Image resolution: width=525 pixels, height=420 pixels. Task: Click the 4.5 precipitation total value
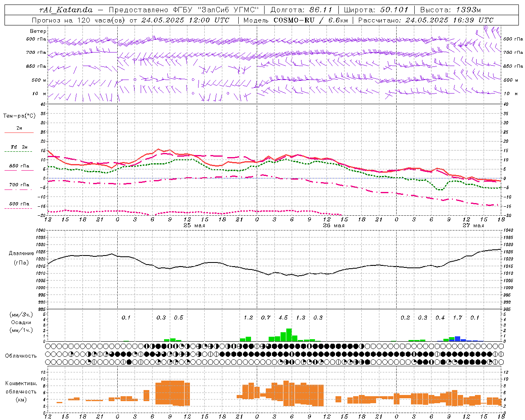click(x=283, y=318)
